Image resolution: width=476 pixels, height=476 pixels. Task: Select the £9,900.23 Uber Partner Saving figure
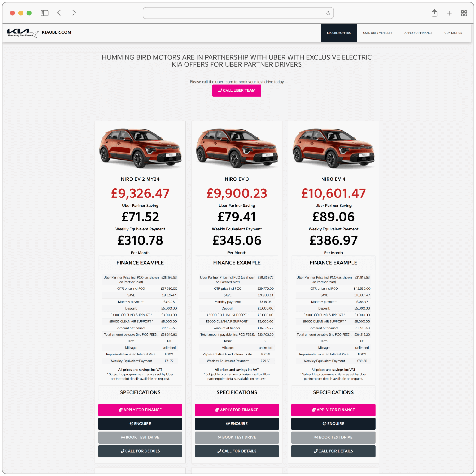tap(237, 194)
